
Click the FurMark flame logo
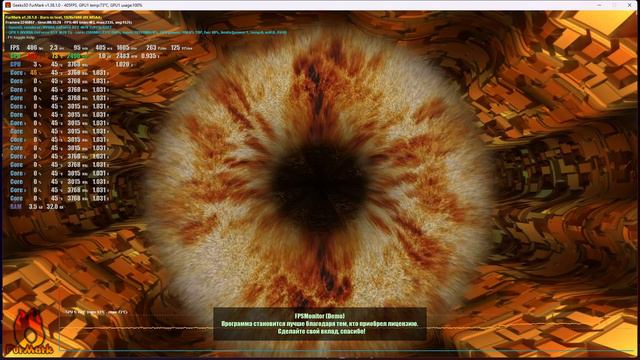29,331
